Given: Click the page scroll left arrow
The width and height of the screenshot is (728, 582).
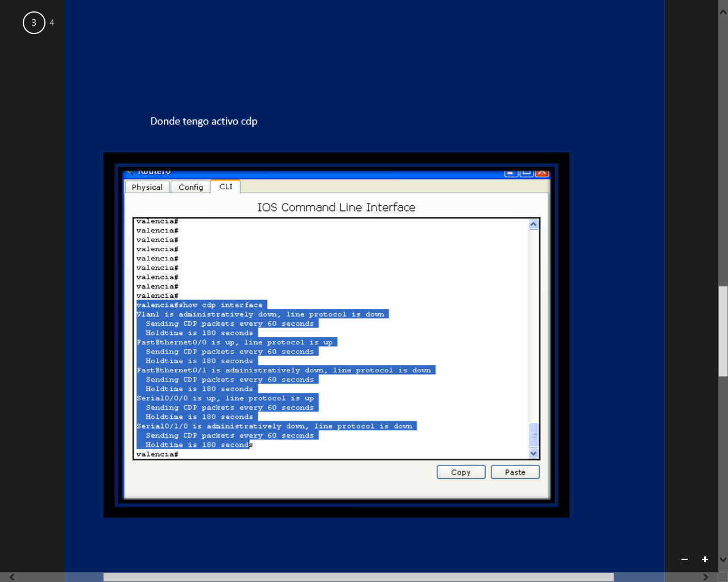Looking at the screenshot, I should click(12, 577).
